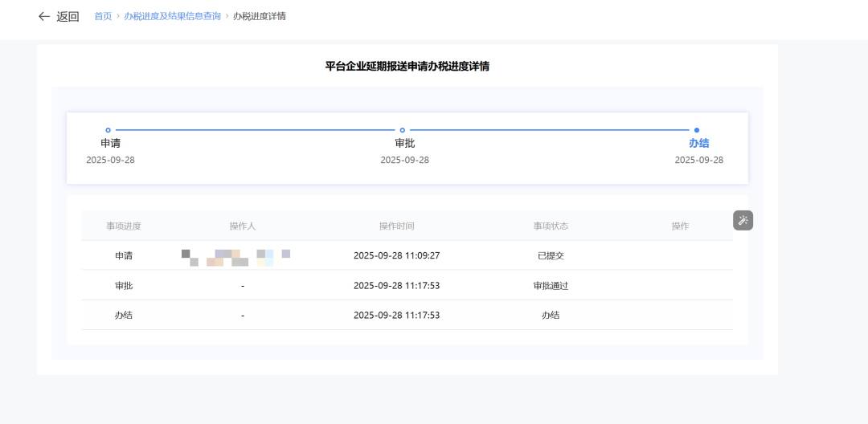Select the 申请 step marker dot
This screenshot has height=424, width=868.
pos(108,130)
